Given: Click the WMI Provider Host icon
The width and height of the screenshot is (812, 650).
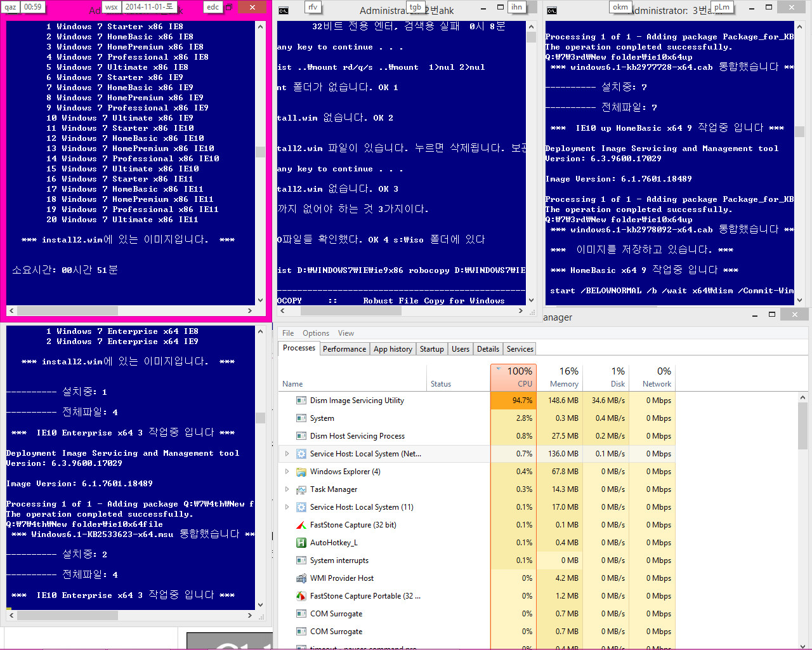Looking at the screenshot, I should (301, 578).
